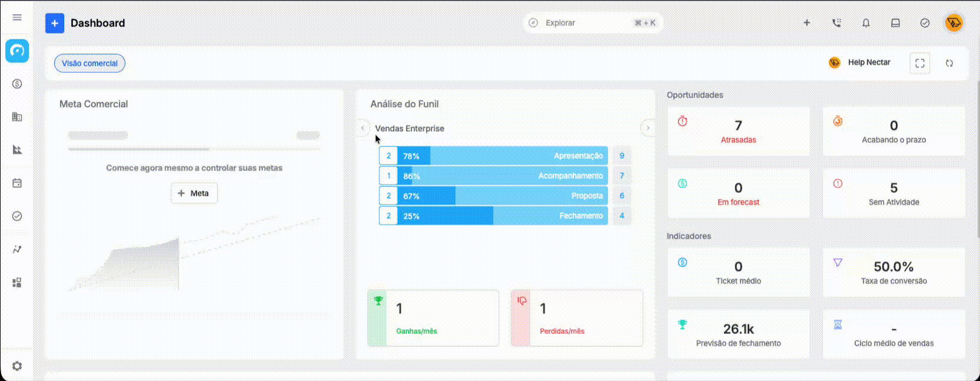Screen dimensions: 980x381
Task: Toggle the fullscreen dashboard icon
Action: (920, 63)
